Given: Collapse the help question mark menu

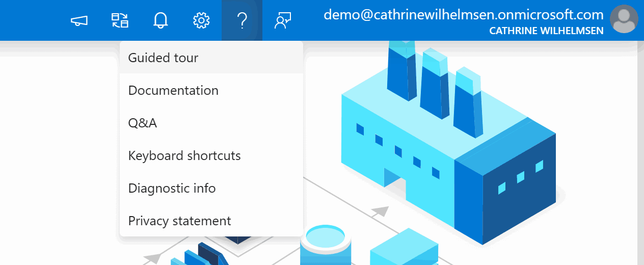Looking at the screenshot, I should [x=242, y=20].
